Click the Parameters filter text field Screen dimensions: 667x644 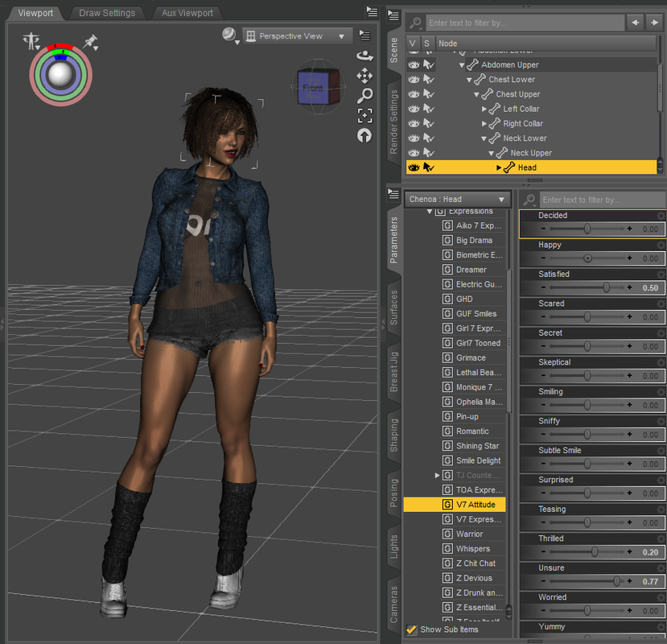tap(603, 200)
